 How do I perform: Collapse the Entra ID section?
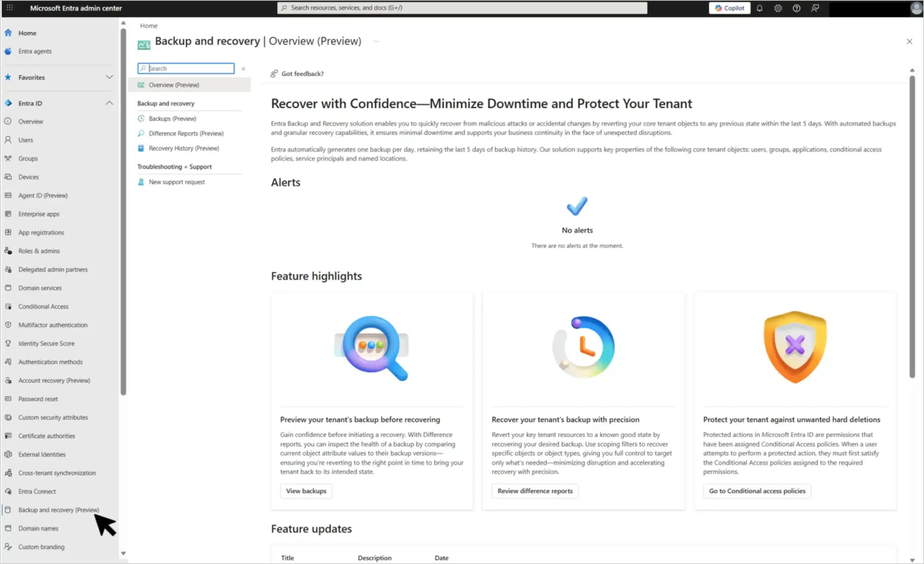(x=109, y=103)
